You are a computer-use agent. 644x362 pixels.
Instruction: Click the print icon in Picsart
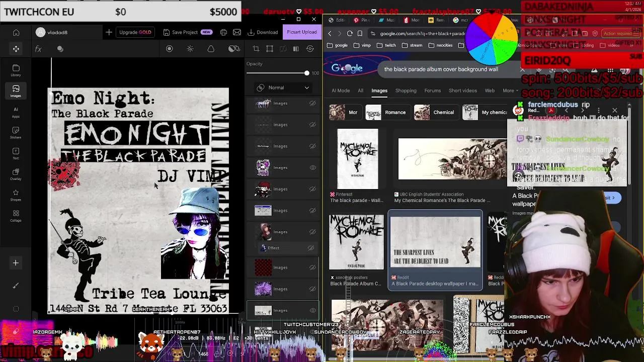[x=223, y=32]
